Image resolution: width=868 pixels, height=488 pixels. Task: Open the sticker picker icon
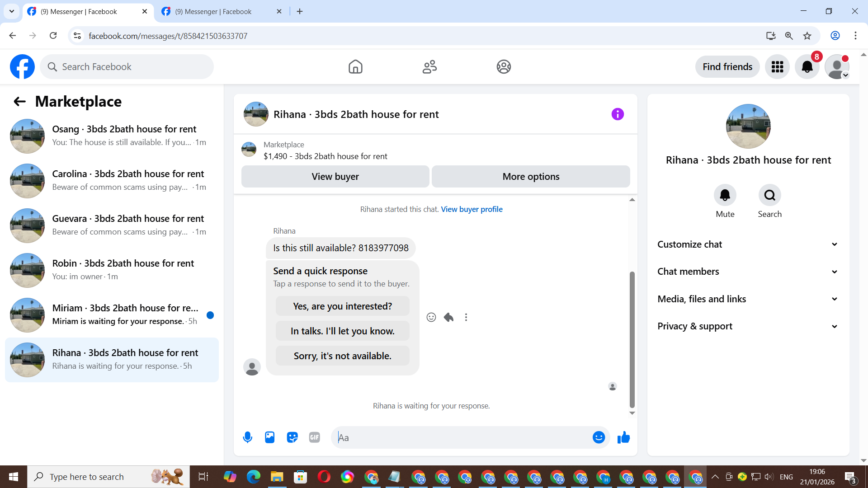click(292, 437)
